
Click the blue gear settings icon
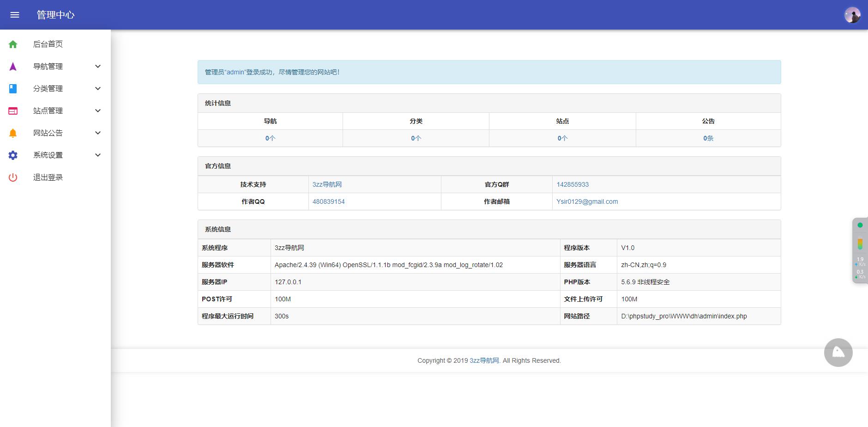coord(13,155)
